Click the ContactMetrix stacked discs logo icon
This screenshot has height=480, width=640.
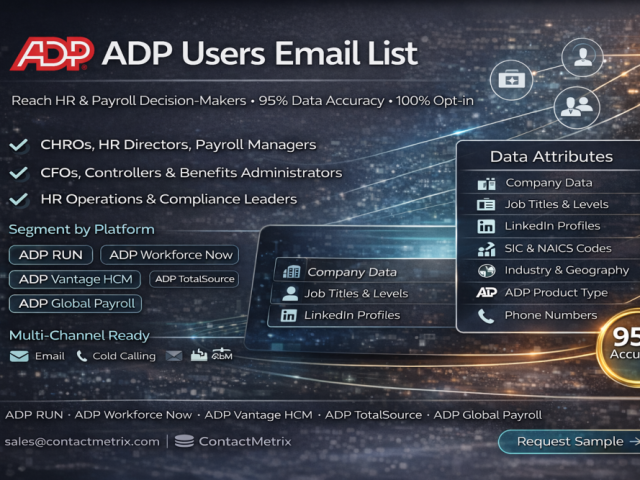pos(184,441)
